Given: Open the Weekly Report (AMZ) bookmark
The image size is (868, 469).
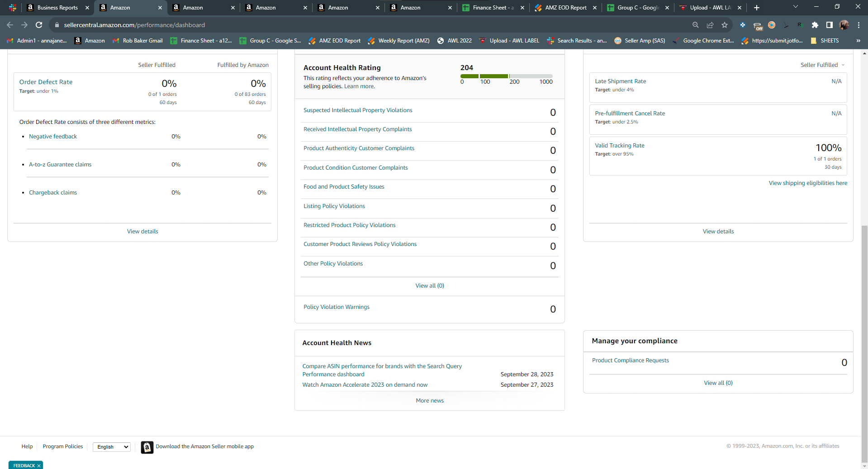Looking at the screenshot, I should pos(398,41).
